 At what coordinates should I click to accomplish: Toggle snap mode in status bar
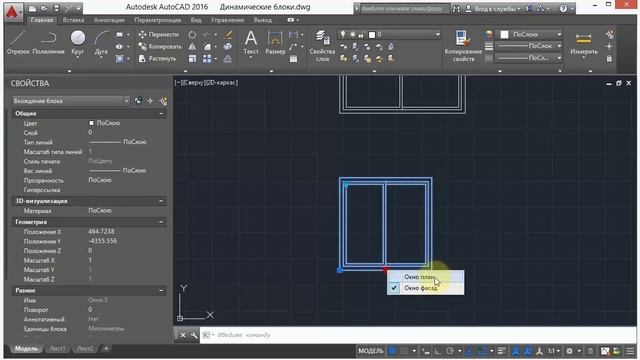point(404,351)
